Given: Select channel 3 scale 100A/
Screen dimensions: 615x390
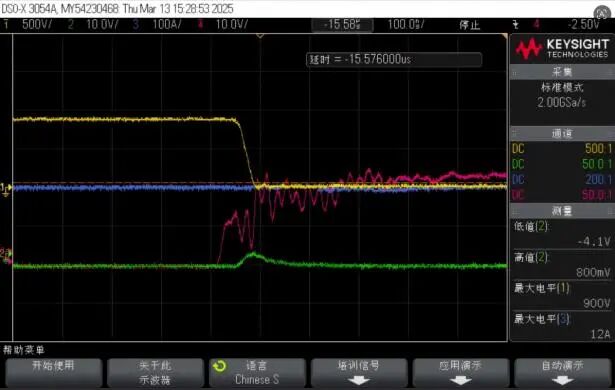Looking at the screenshot, I should tap(167, 25).
